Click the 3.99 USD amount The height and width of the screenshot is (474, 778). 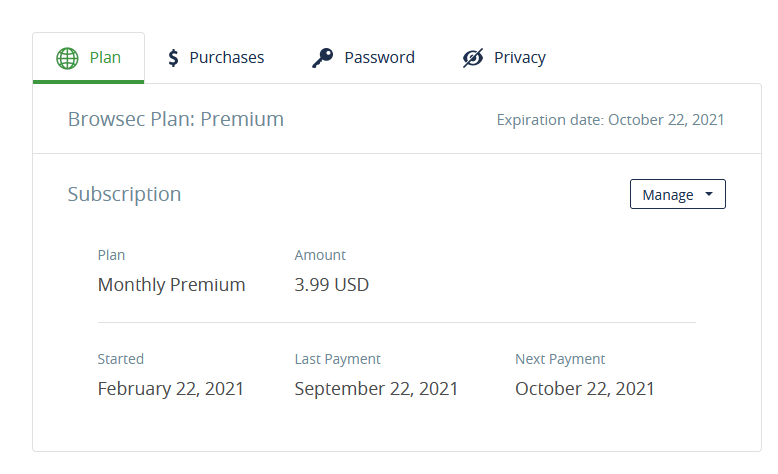pos(331,284)
